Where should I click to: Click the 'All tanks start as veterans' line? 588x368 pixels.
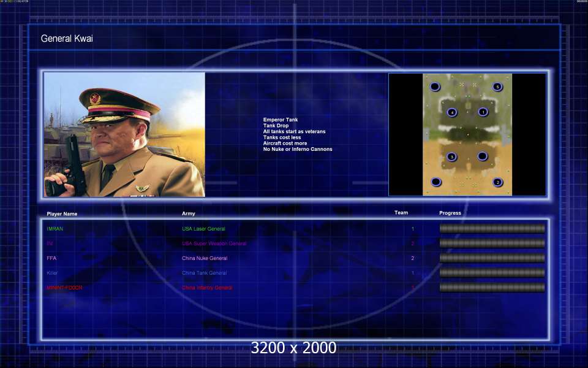click(x=295, y=131)
